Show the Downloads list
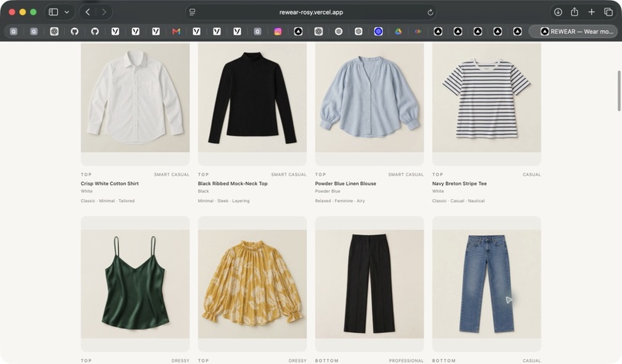The width and height of the screenshot is (622, 364). 558,12
